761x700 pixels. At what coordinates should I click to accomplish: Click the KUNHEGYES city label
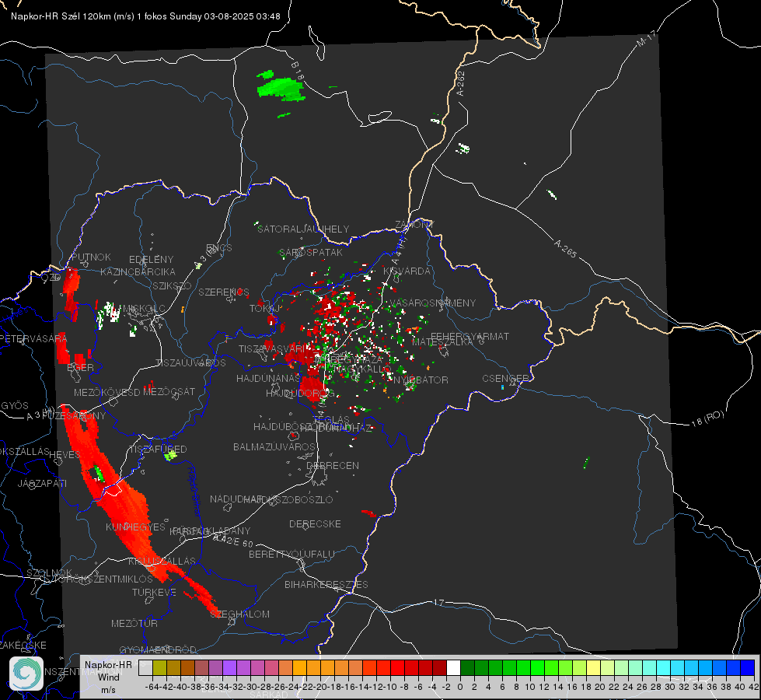pyautogui.click(x=135, y=527)
